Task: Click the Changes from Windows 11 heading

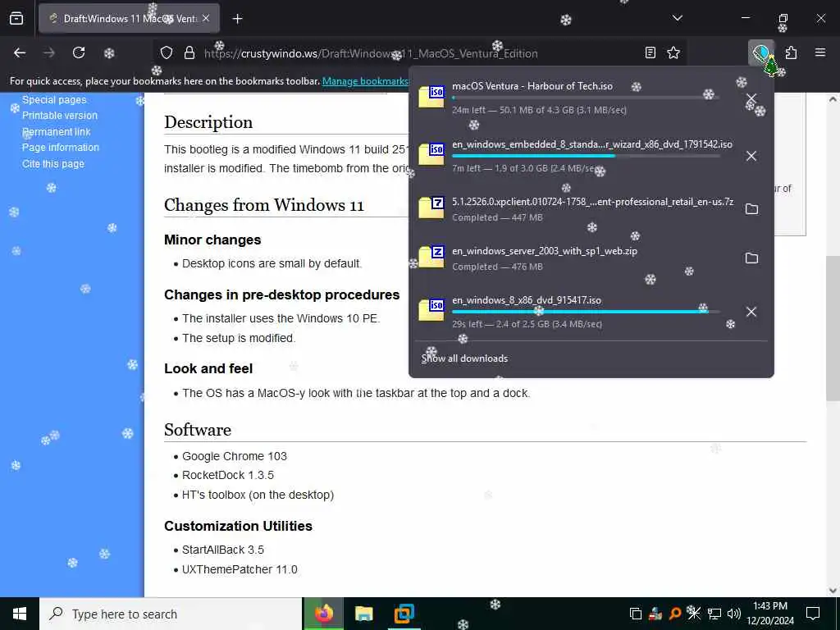Action: pyautogui.click(x=264, y=205)
